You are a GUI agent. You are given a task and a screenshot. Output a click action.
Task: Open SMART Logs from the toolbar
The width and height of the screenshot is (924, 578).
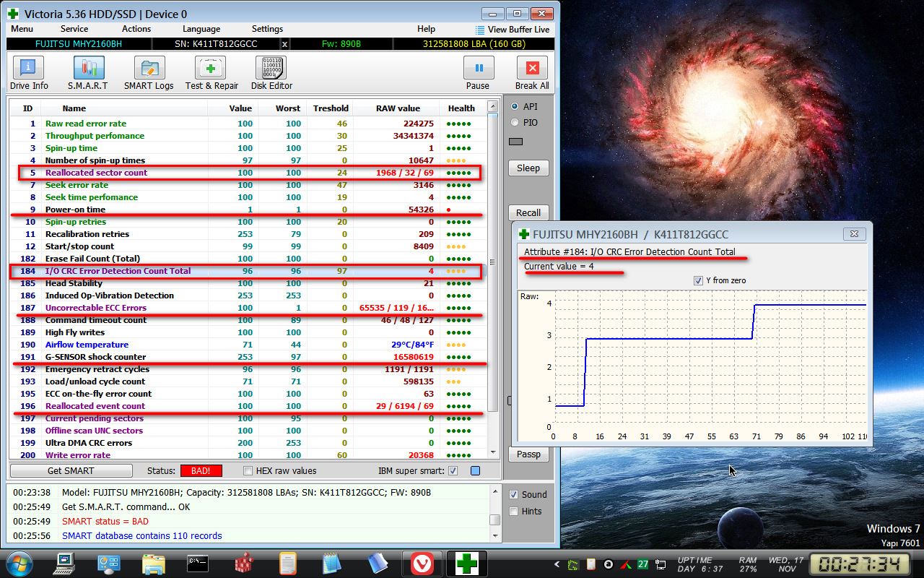[x=149, y=74]
